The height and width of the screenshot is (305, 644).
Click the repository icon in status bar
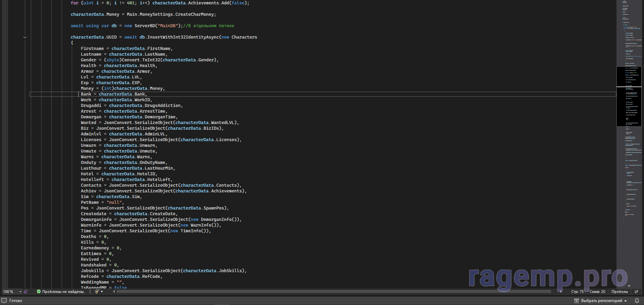tap(577, 301)
